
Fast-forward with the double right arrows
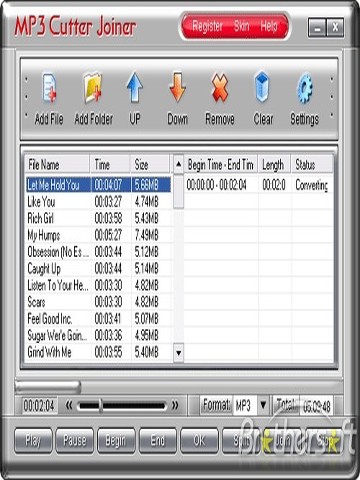175,405
